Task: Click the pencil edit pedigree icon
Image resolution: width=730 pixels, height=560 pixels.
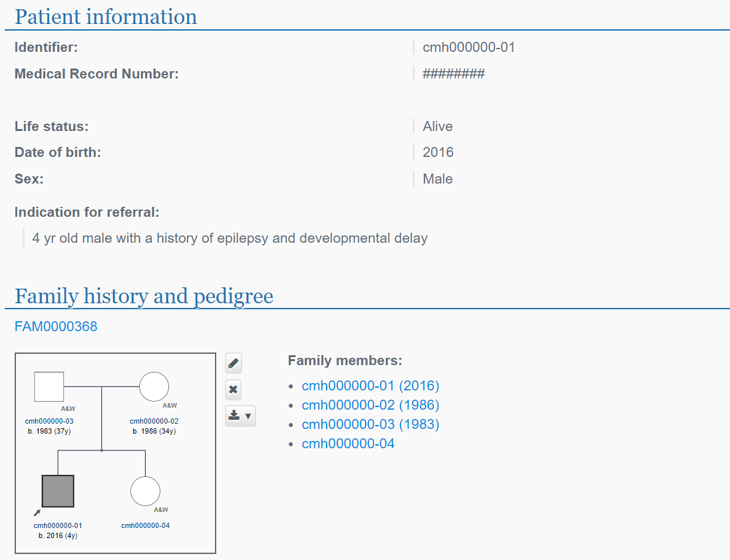Action: click(234, 363)
